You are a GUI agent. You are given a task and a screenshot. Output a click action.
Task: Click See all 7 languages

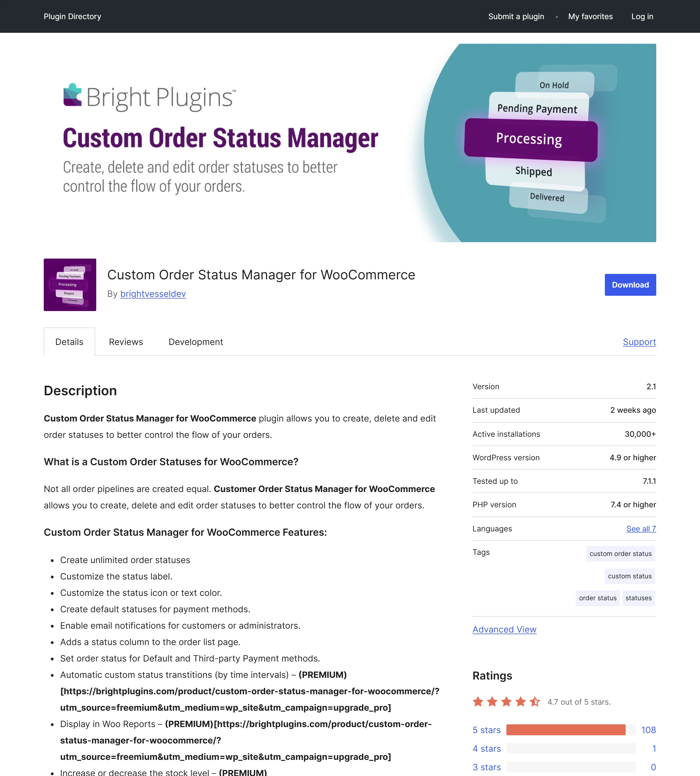tap(641, 528)
